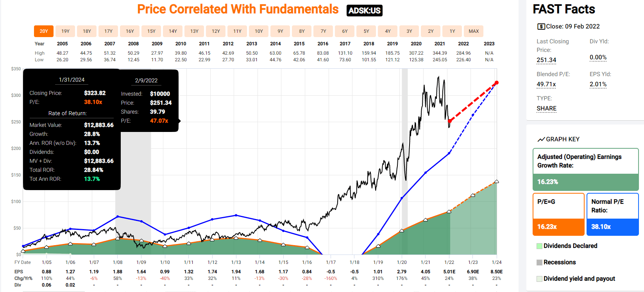Click the tooltip P/E 47.07x value

tap(159, 121)
